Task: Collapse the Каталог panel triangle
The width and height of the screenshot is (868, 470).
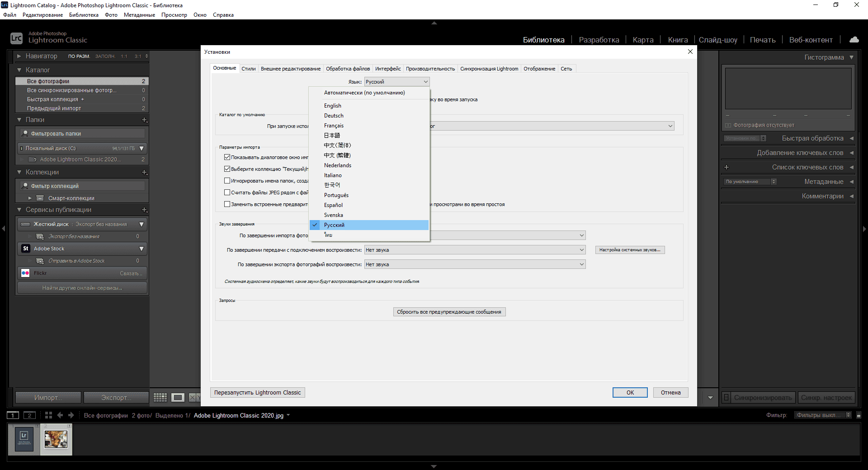Action: coord(19,70)
